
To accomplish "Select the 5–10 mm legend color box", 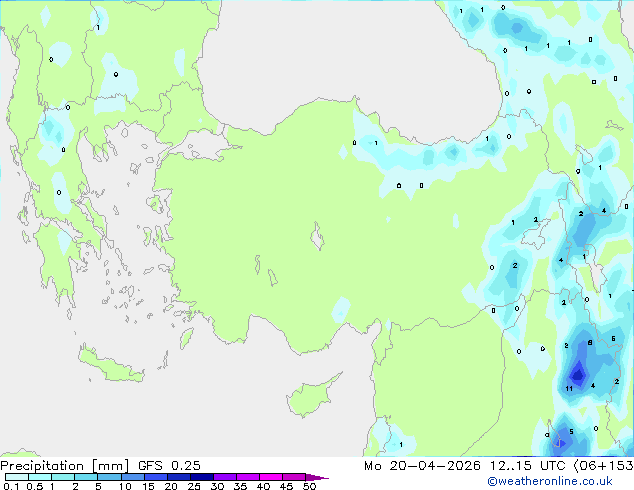I will click(109, 477).
